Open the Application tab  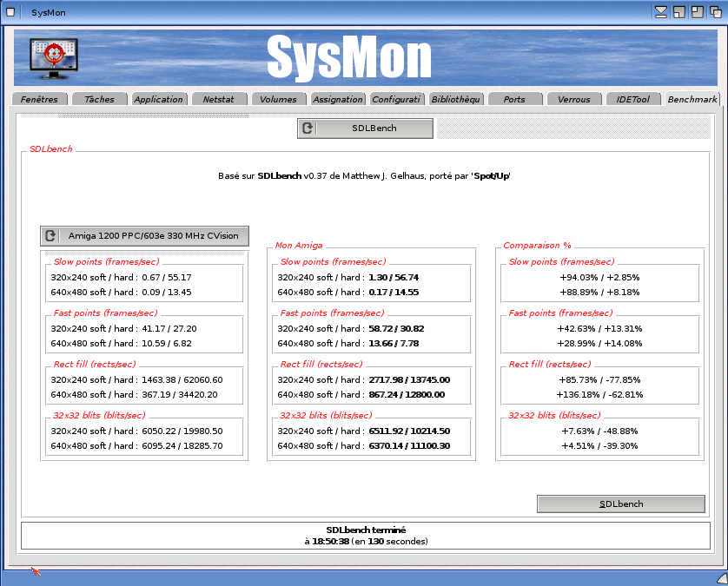(x=159, y=99)
